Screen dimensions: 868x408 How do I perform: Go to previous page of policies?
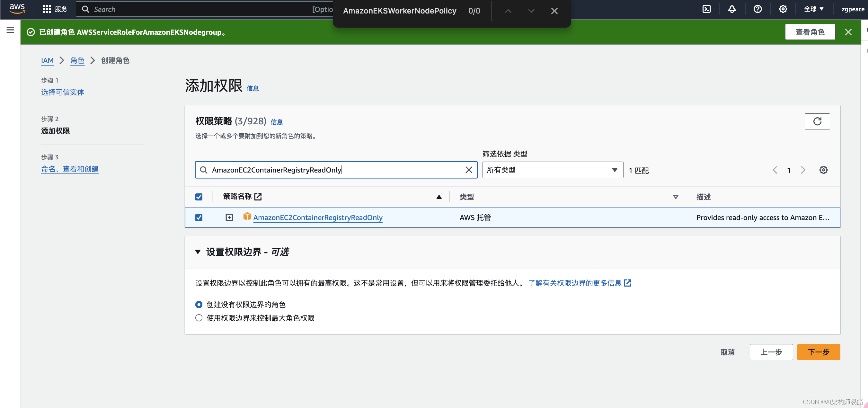775,170
